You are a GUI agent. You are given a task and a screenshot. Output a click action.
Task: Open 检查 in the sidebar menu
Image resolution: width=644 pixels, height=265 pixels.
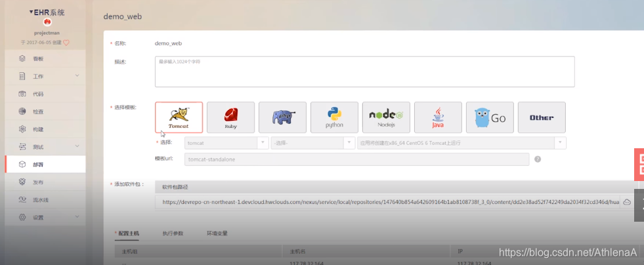pos(45,112)
